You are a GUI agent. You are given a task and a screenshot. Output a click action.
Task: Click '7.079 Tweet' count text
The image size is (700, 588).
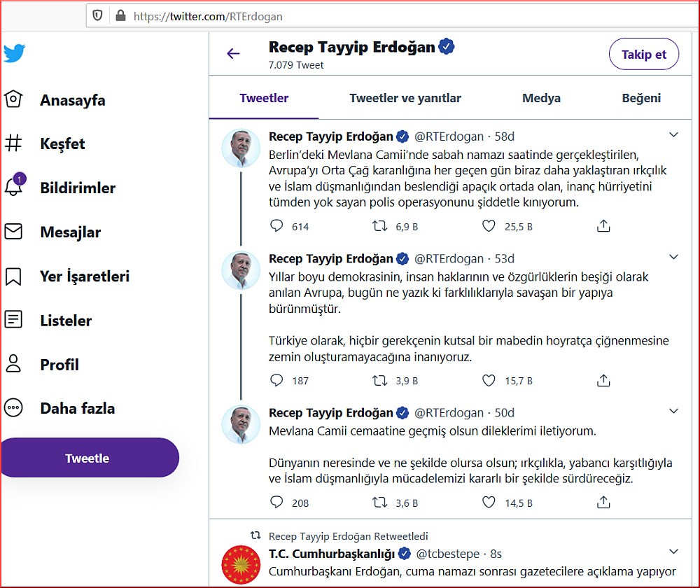(296, 64)
